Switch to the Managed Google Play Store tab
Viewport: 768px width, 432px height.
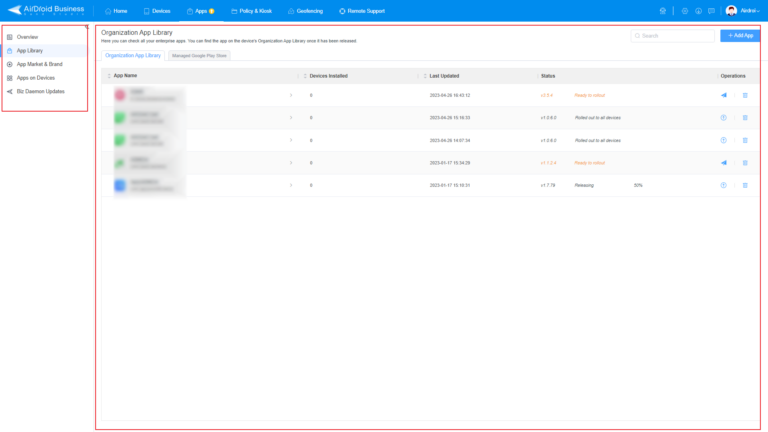[x=199, y=55]
